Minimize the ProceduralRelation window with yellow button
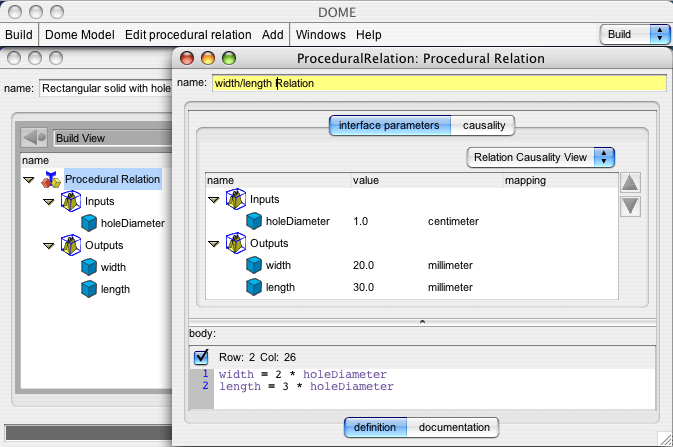The height and width of the screenshot is (447, 673). pos(208,58)
